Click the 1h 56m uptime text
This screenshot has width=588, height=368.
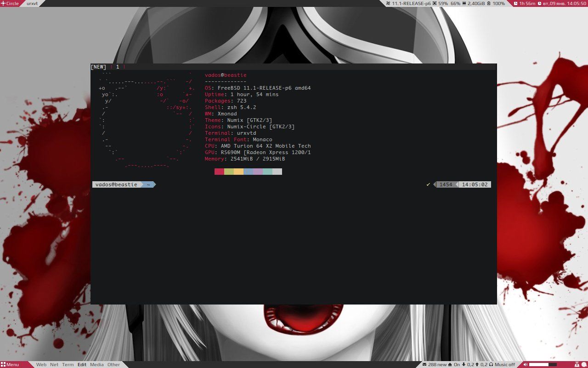coord(527,3)
